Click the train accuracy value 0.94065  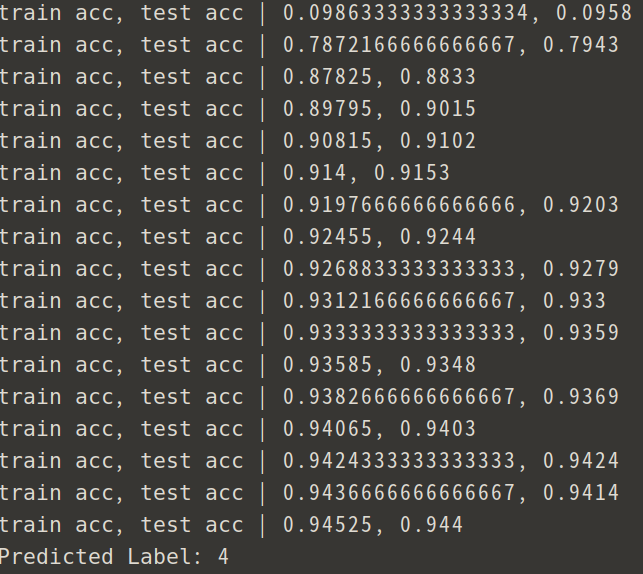pyautogui.click(x=327, y=428)
